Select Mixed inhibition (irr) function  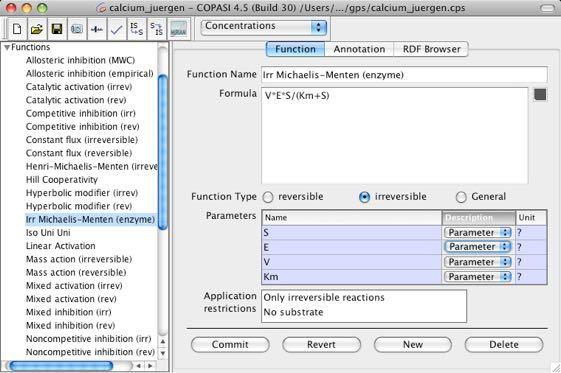click(x=68, y=312)
